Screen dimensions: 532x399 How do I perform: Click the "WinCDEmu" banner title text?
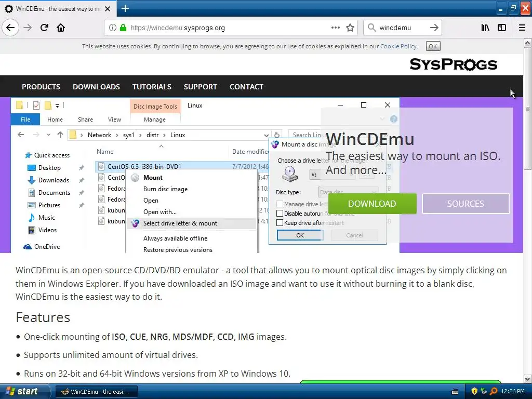click(370, 139)
